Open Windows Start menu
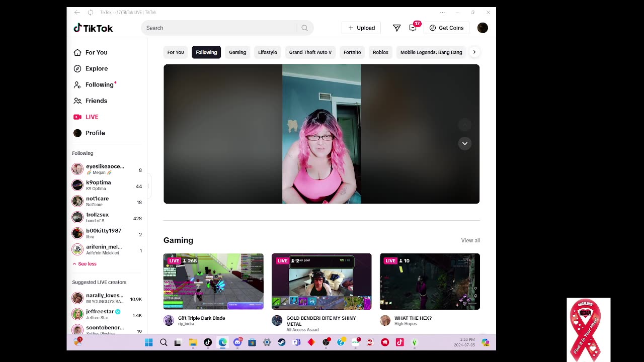Viewport: 644px width, 362px height. tap(148, 342)
